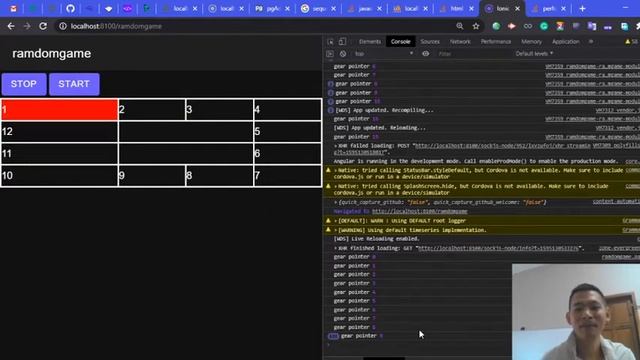
Task: Expand the default timeseries implementation warning
Action: click(x=336, y=230)
